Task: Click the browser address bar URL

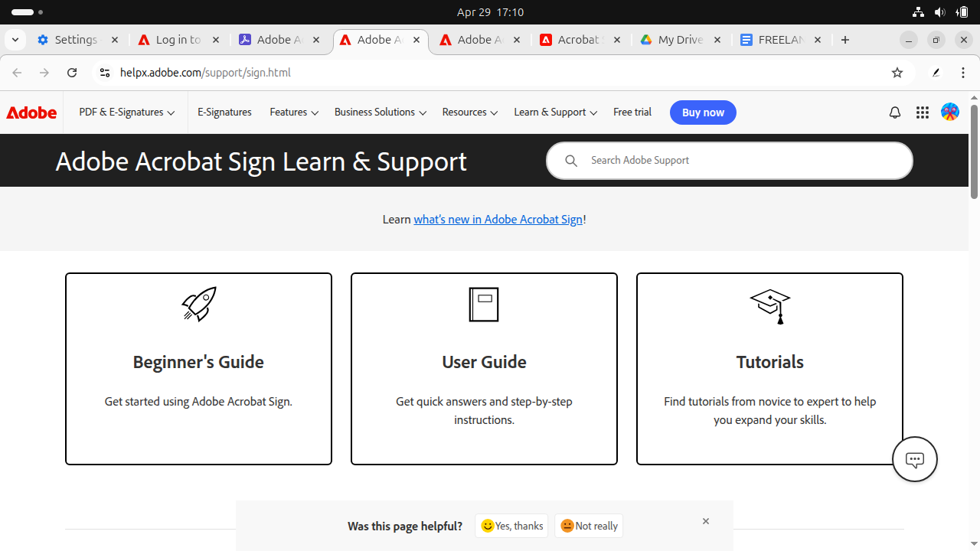Action: [205, 73]
